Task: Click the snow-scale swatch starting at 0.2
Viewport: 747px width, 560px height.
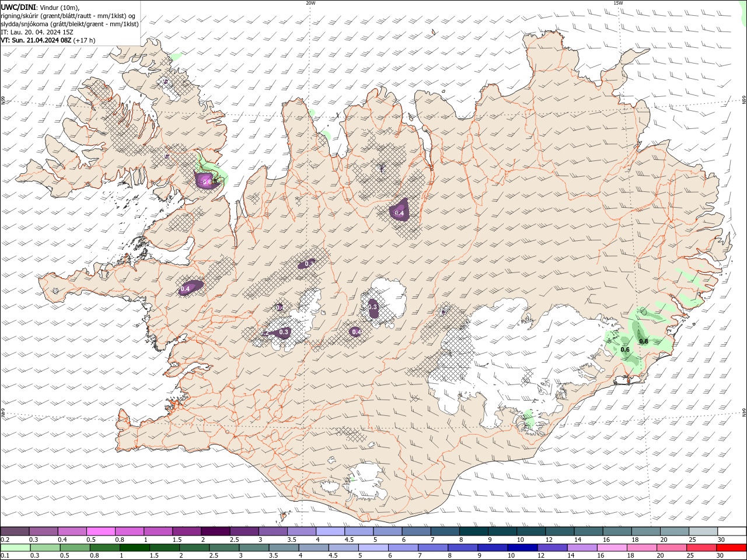Action: (15, 531)
